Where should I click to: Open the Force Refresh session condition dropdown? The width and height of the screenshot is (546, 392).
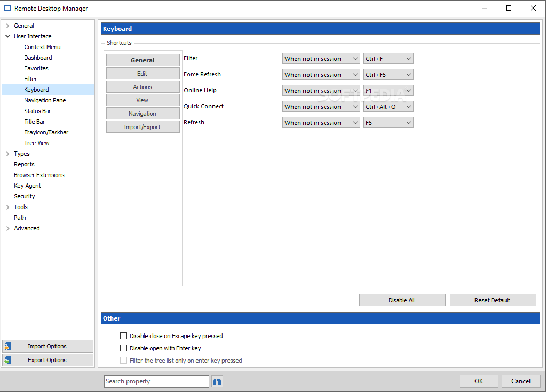coord(321,75)
